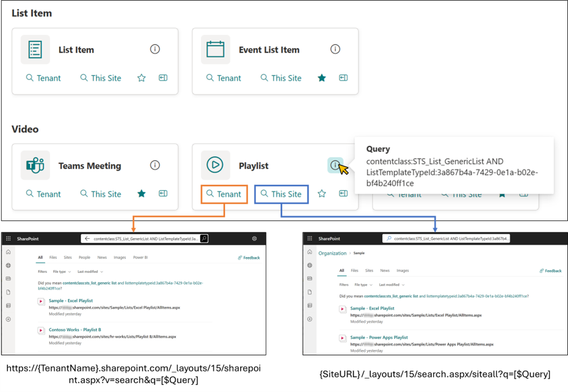
Task: Favorite the Playlist card with its star
Action: click(322, 194)
